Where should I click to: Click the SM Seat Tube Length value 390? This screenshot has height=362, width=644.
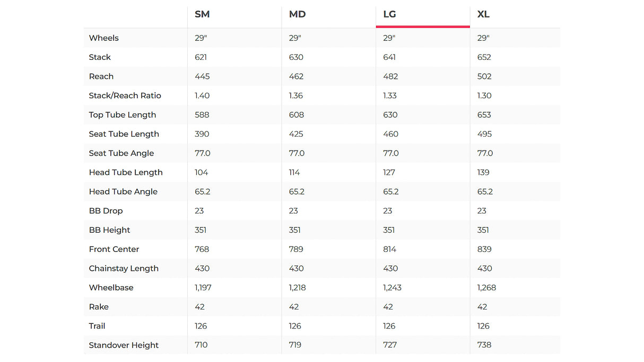pyautogui.click(x=202, y=134)
